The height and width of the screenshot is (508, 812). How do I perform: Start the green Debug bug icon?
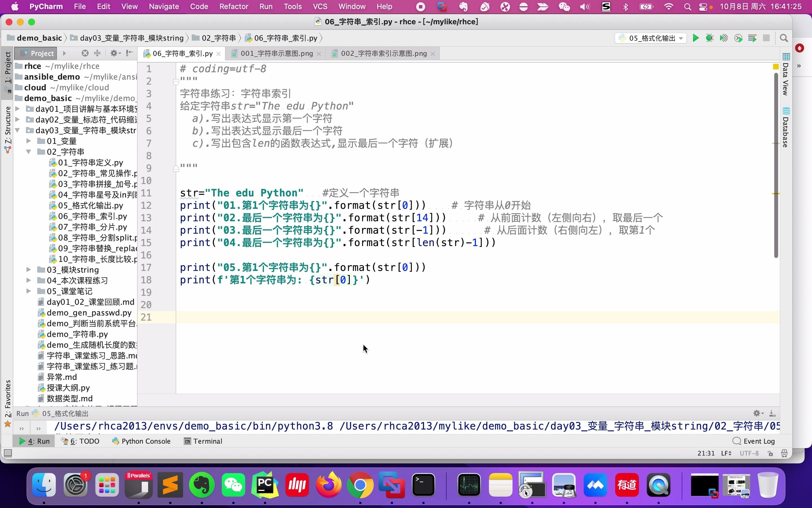click(x=710, y=38)
